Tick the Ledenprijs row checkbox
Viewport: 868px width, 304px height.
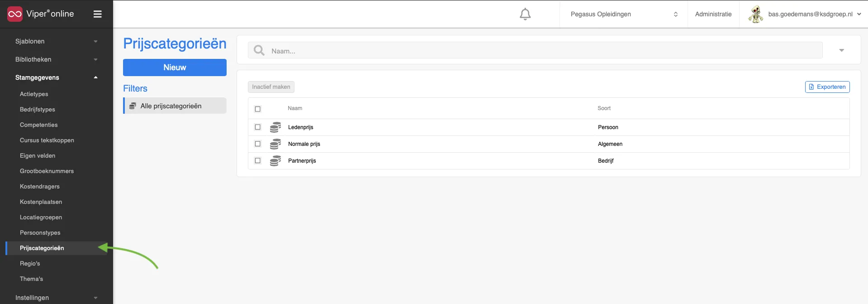coord(258,127)
